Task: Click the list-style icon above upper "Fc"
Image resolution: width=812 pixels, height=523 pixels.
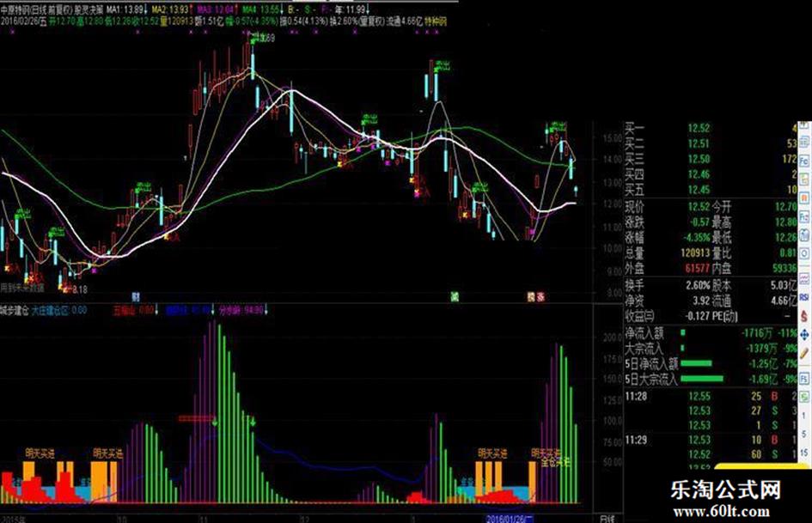Action: tap(804, 143)
